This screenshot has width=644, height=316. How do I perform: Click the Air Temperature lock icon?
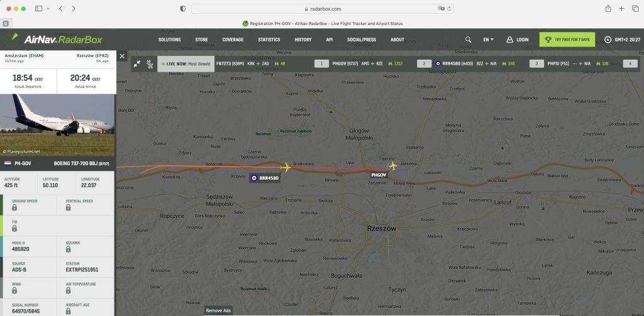click(68, 290)
